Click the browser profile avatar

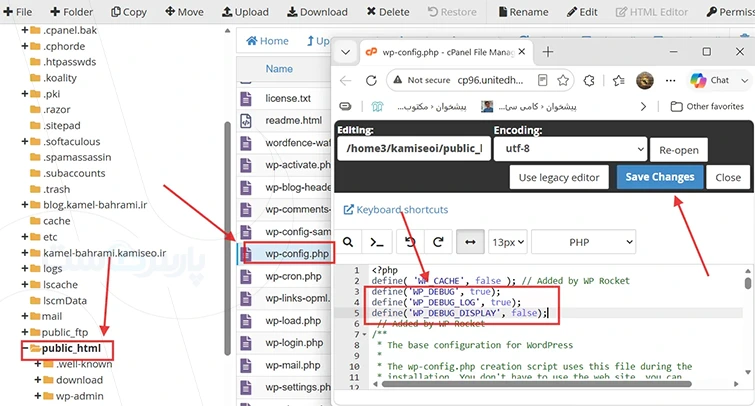pyautogui.click(x=645, y=80)
